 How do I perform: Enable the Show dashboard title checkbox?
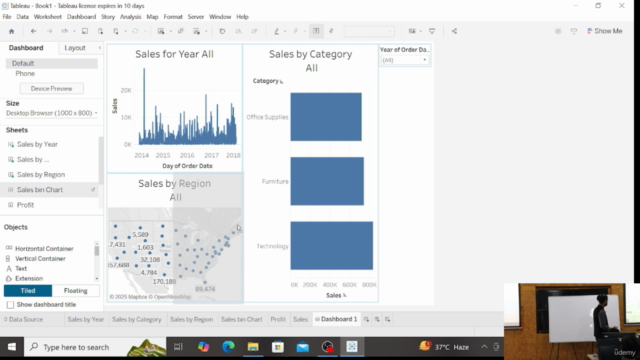tap(10, 304)
